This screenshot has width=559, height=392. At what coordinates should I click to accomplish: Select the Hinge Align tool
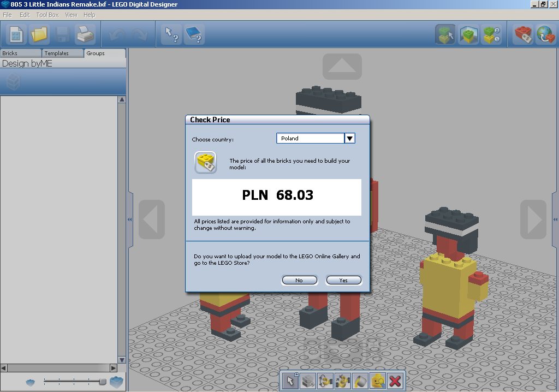343,381
